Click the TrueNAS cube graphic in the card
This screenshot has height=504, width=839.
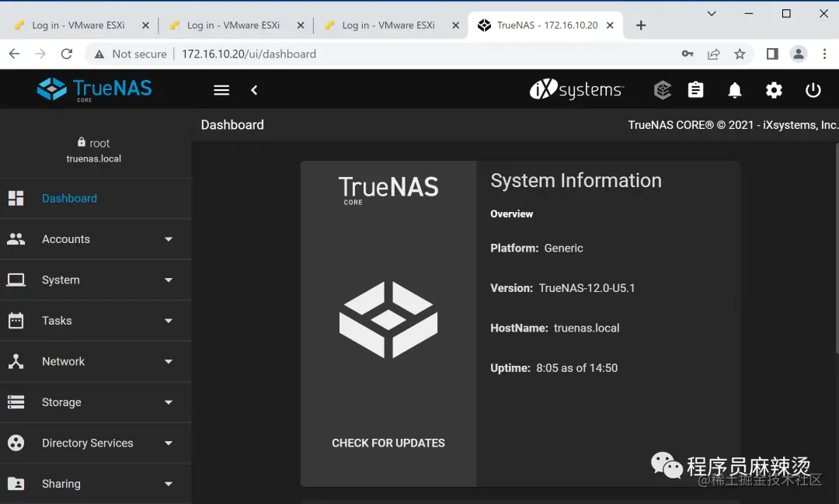tap(388, 319)
